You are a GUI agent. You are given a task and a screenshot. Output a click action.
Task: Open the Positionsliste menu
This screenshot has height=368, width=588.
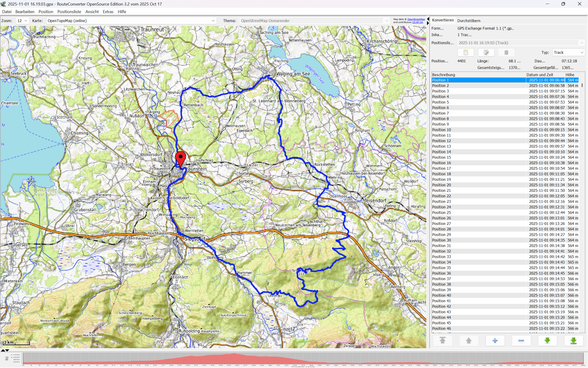point(69,12)
